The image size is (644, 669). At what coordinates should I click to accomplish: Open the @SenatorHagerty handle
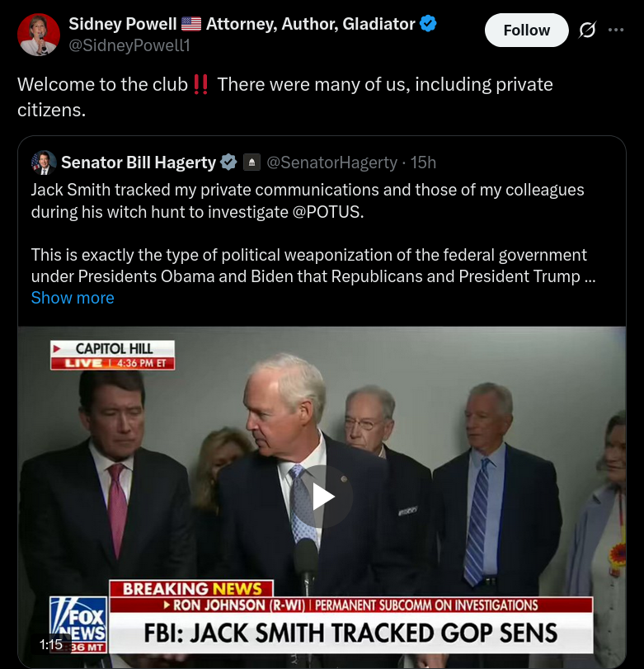click(x=331, y=163)
